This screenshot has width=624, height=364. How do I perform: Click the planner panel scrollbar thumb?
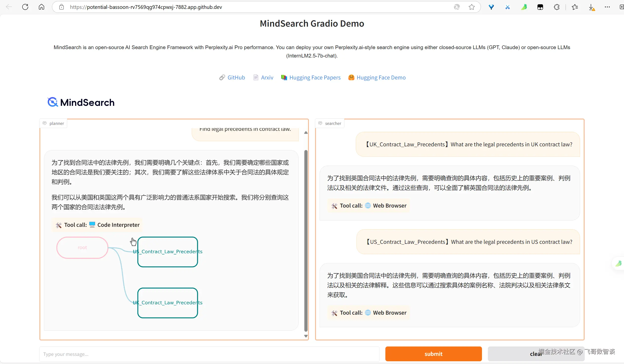point(306,240)
